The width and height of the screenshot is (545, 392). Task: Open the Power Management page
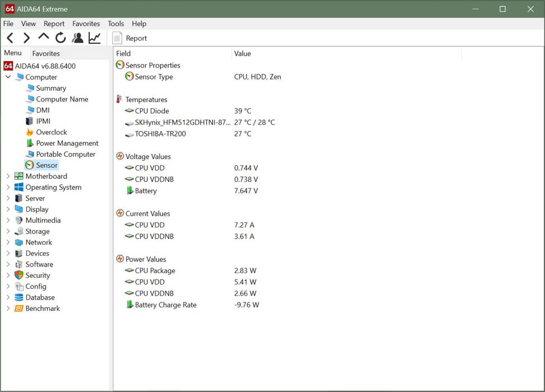click(67, 143)
